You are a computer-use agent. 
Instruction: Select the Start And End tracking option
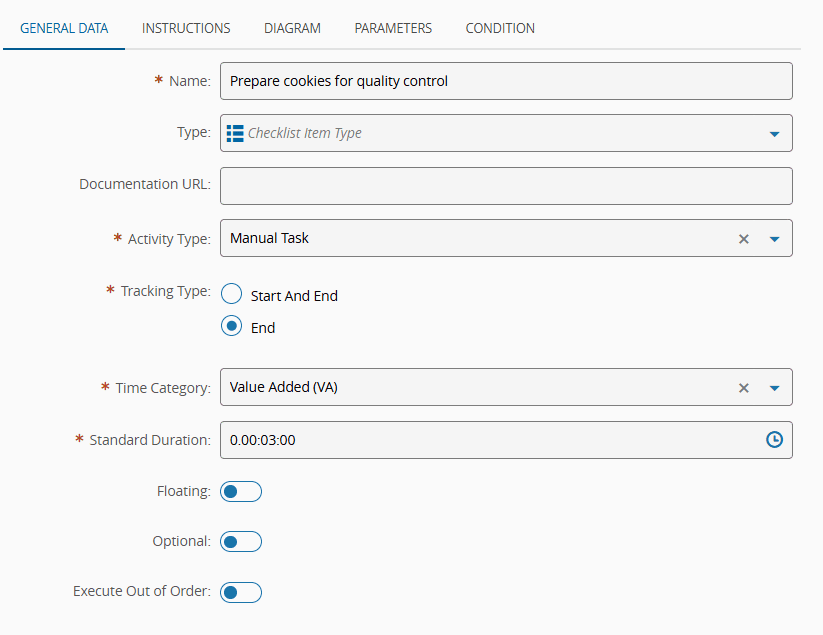click(x=231, y=295)
